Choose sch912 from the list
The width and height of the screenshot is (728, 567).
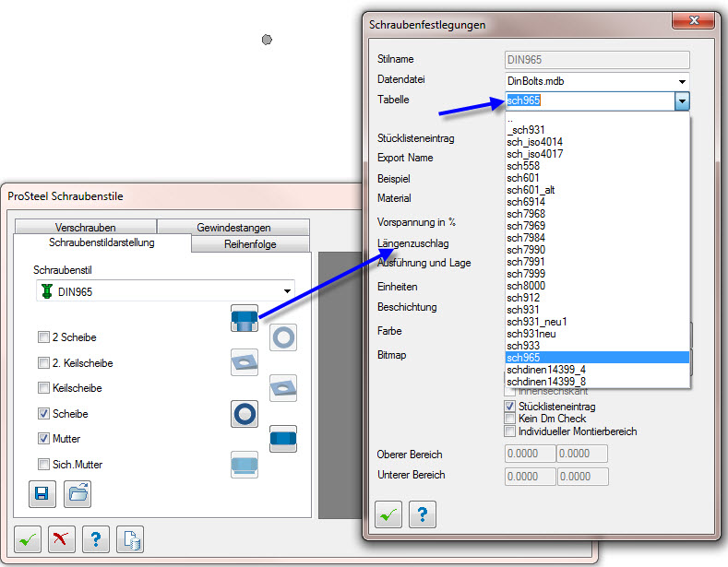597,298
